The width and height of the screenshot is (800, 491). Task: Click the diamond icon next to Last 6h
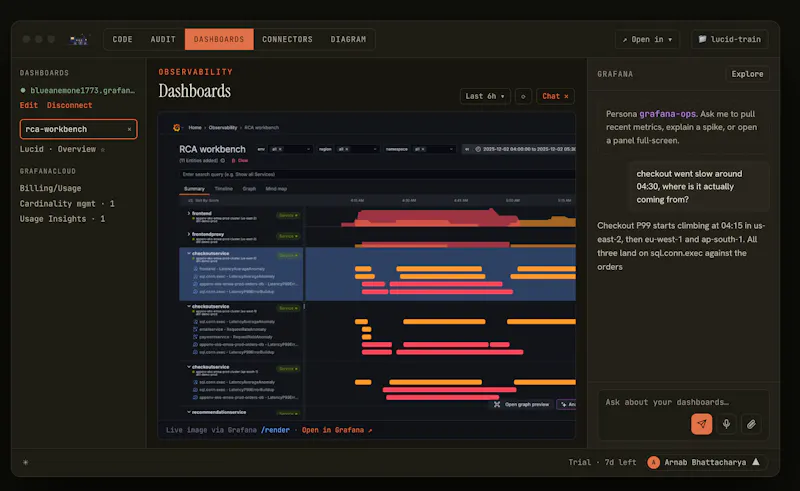523,96
